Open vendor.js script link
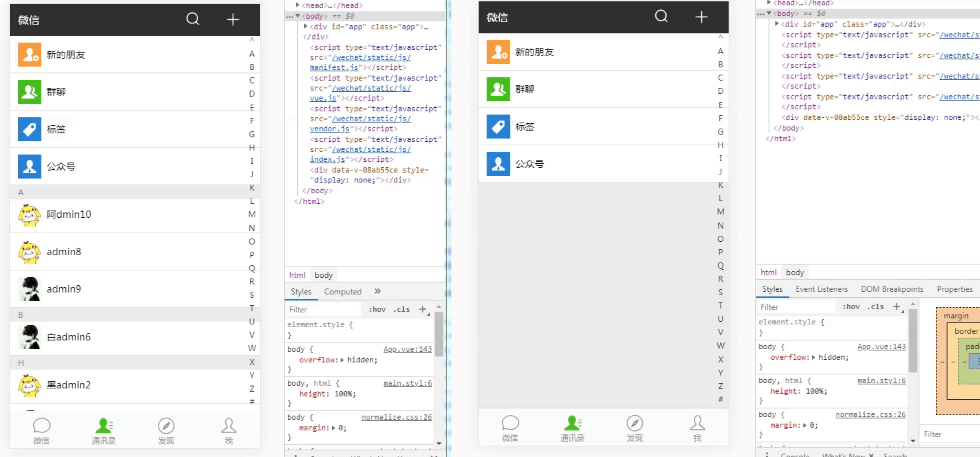 pyautogui.click(x=330, y=129)
